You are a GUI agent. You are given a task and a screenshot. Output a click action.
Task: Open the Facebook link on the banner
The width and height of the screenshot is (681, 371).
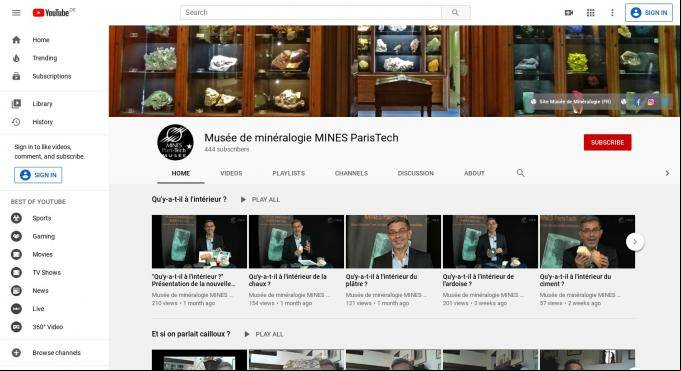click(638, 102)
